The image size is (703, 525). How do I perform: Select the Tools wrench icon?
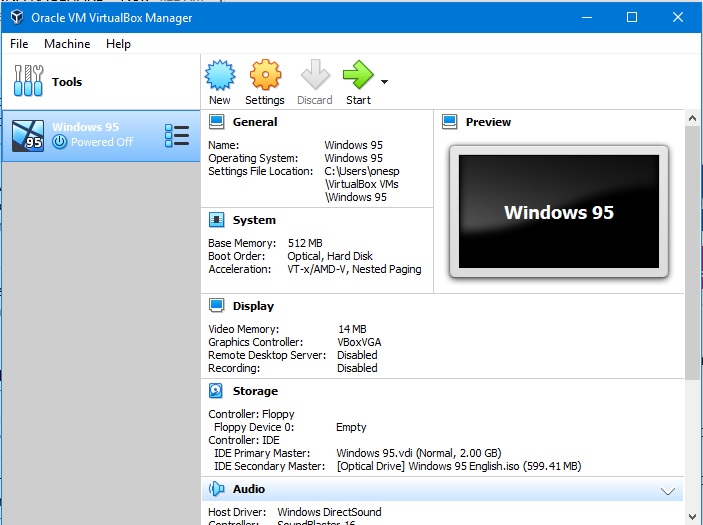pyautogui.click(x=28, y=81)
